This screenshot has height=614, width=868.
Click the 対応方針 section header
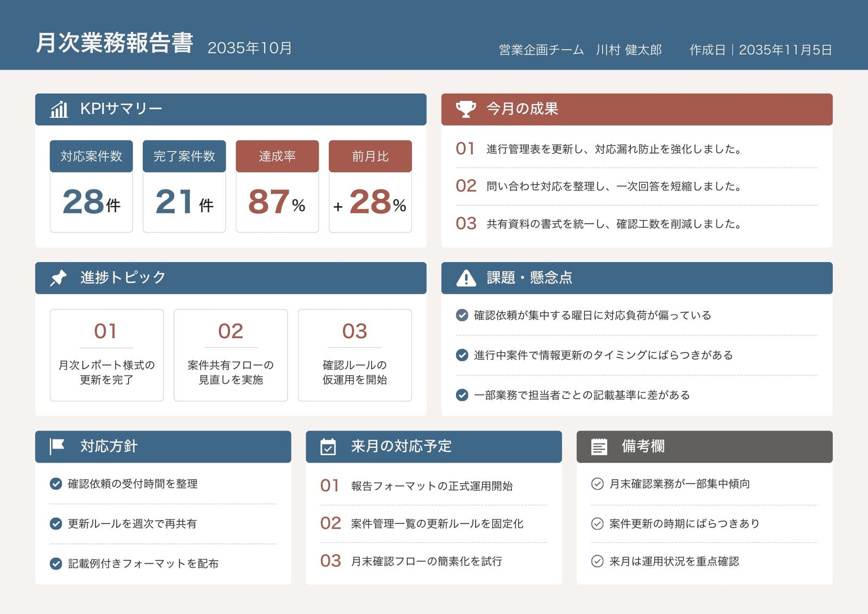coord(163,447)
